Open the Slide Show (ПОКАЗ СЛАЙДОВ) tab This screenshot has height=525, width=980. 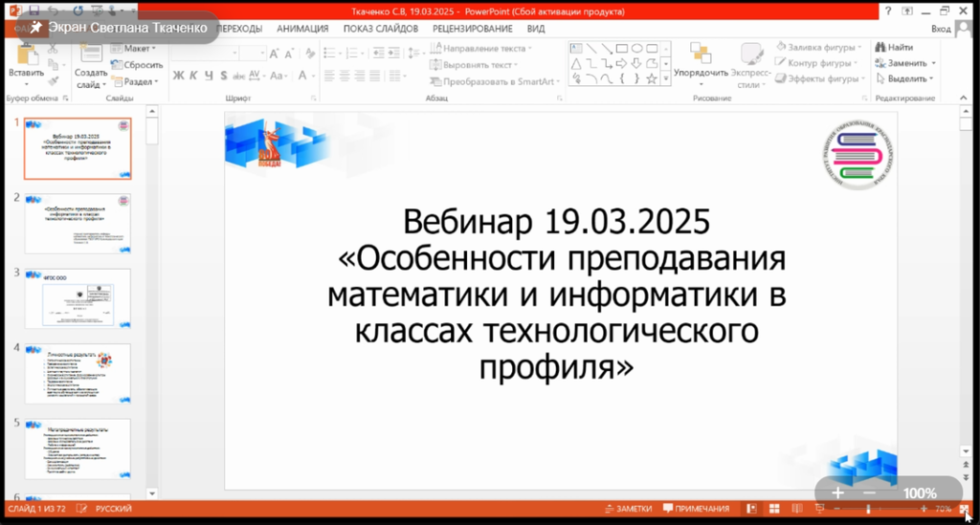point(381,29)
